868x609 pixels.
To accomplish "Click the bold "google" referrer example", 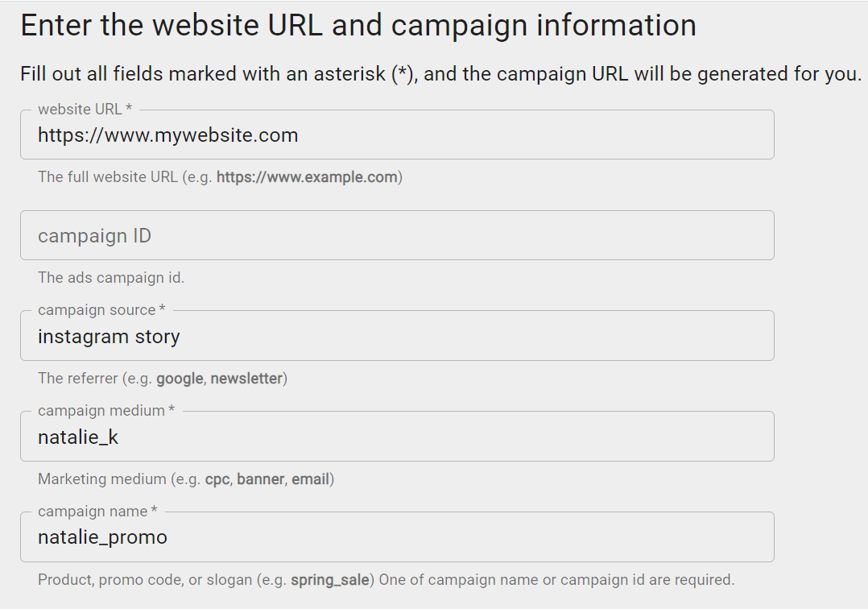I will click(180, 379).
